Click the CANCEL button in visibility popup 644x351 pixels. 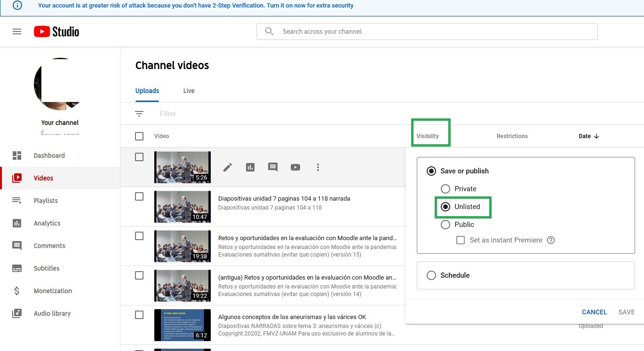pos(594,312)
